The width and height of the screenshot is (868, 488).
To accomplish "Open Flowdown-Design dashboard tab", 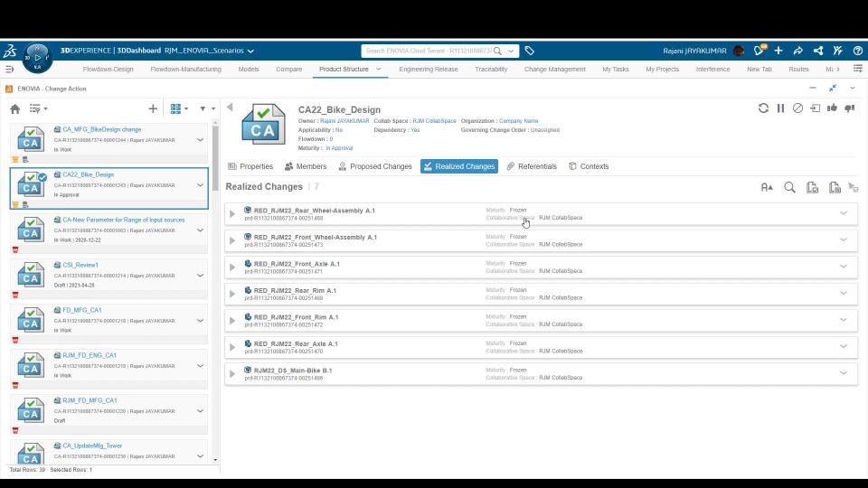I will tap(108, 70).
